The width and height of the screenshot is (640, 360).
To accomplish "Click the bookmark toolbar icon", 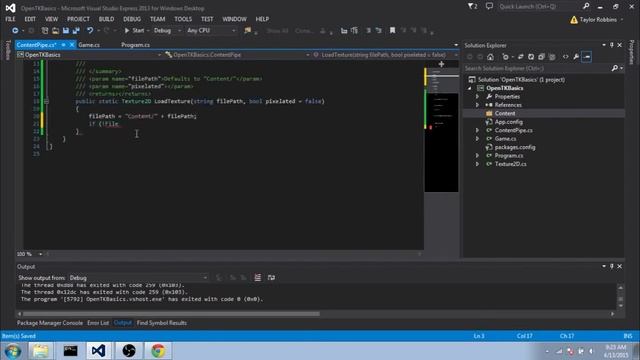I will point(392,31).
